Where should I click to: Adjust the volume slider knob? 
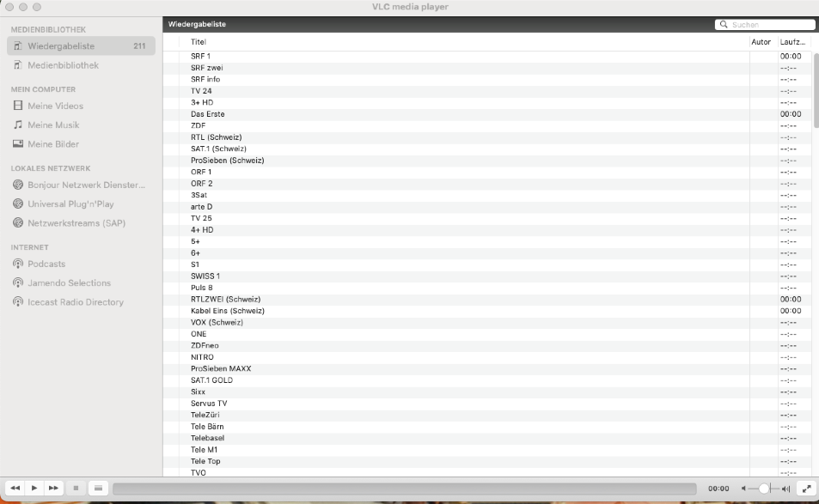tap(764, 489)
